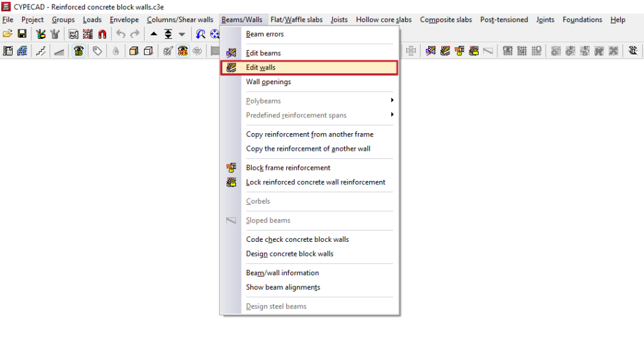Open the Joints menu
This screenshot has height=338, width=644.
(545, 19)
